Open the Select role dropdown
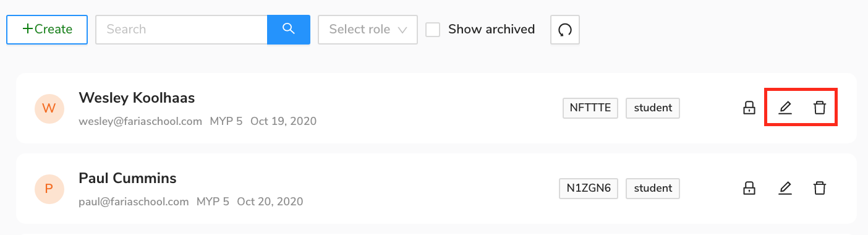Image resolution: width=868 pixels, height=235 pixels. pos(368,29)
